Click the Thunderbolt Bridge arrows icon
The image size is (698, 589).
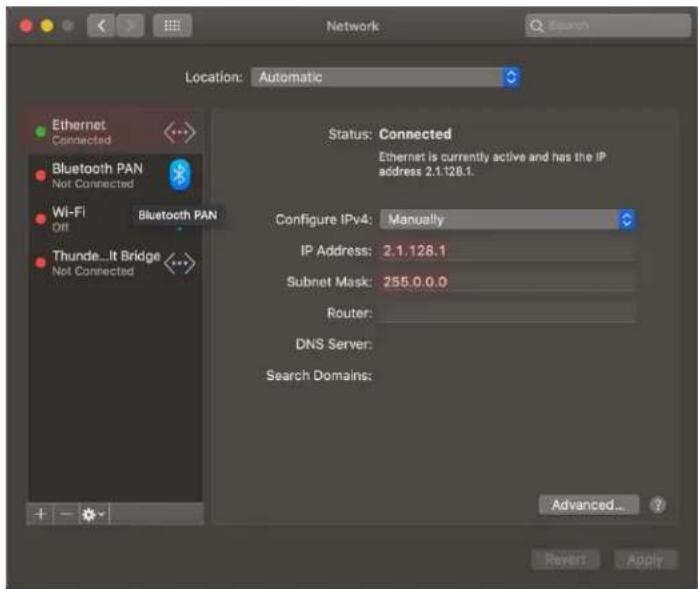pyautogui.click(x=179, y=263)
